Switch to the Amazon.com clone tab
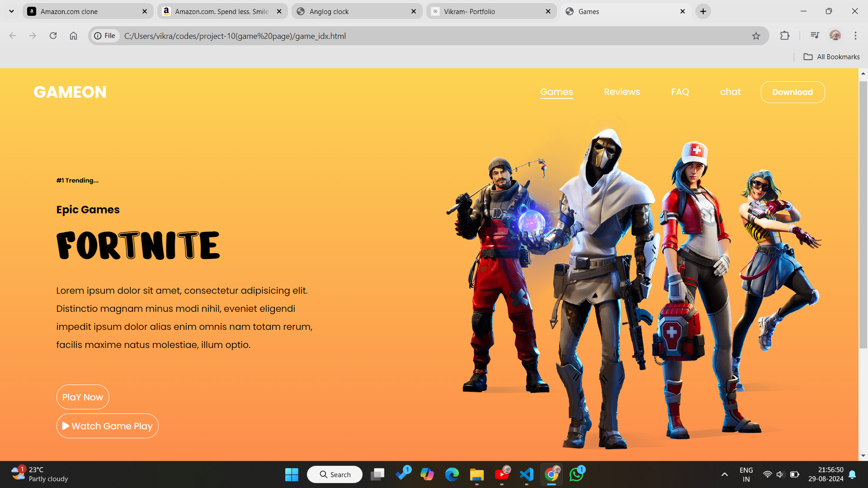Screen dimensions: 868x488 click(88, 11)
